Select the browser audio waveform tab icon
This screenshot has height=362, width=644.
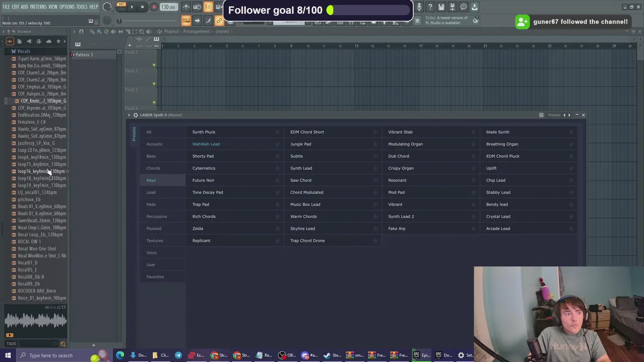pyautogui.click(x=10, y=41)
